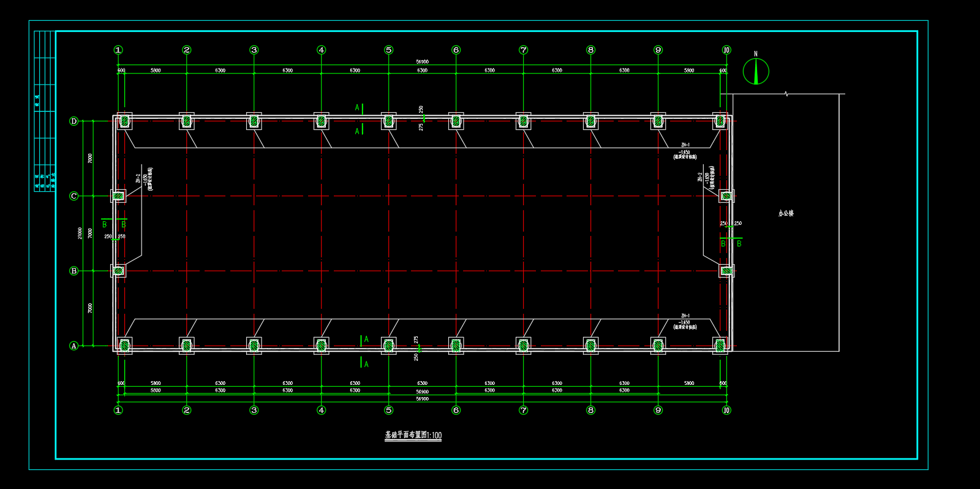Screen dimensions: 980x489
Task: Select the north arrow compass symbol
Action: 756,71
